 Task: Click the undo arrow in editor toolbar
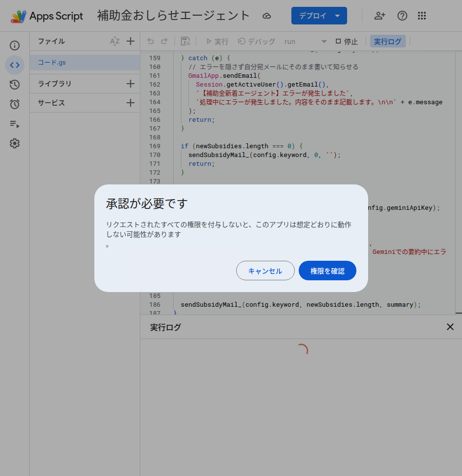coord(151,41)
